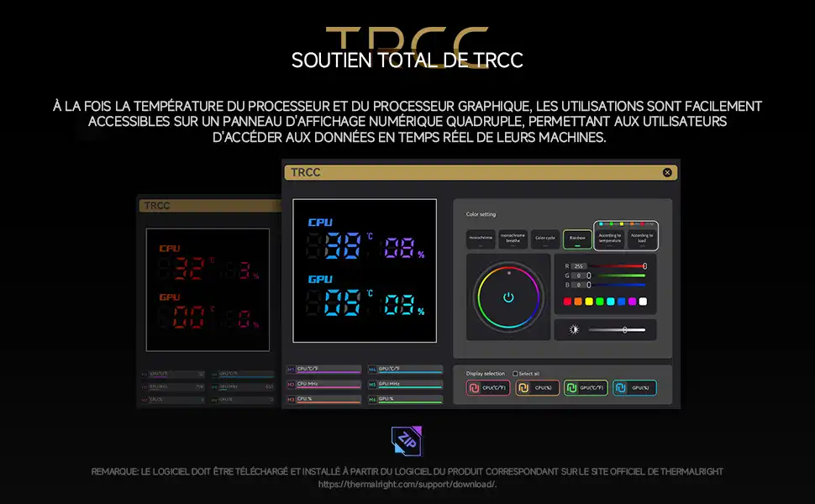The height and width of the screenshot is (504, 815).
Task: Check the Select all checkbox
Action: pos(516,373)
